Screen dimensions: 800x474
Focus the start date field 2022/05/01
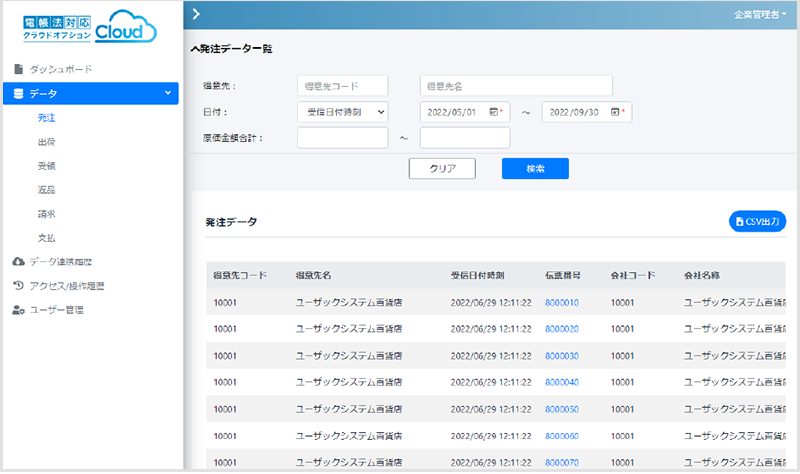(x=465, y=112)
